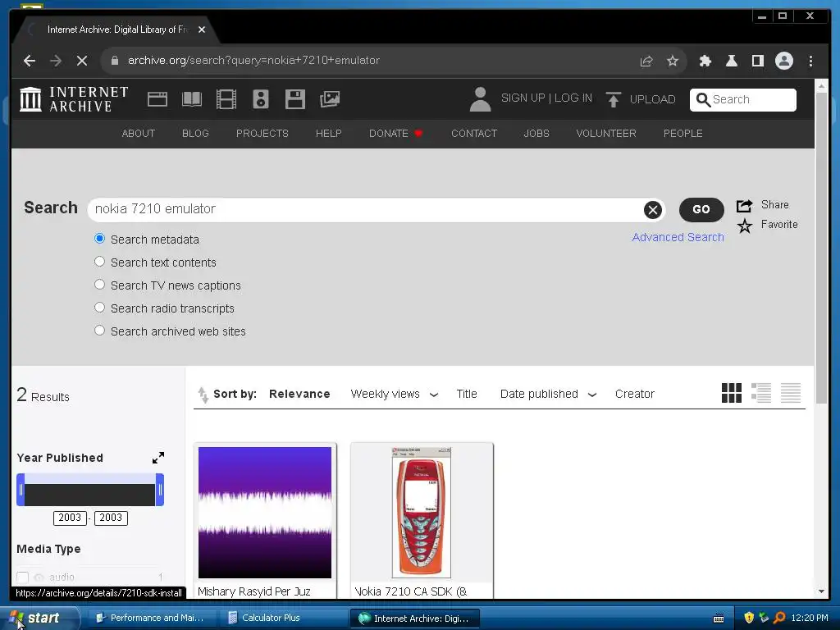Select Search text contents option
Screen dimensions: 840x630
coord(99,262)
